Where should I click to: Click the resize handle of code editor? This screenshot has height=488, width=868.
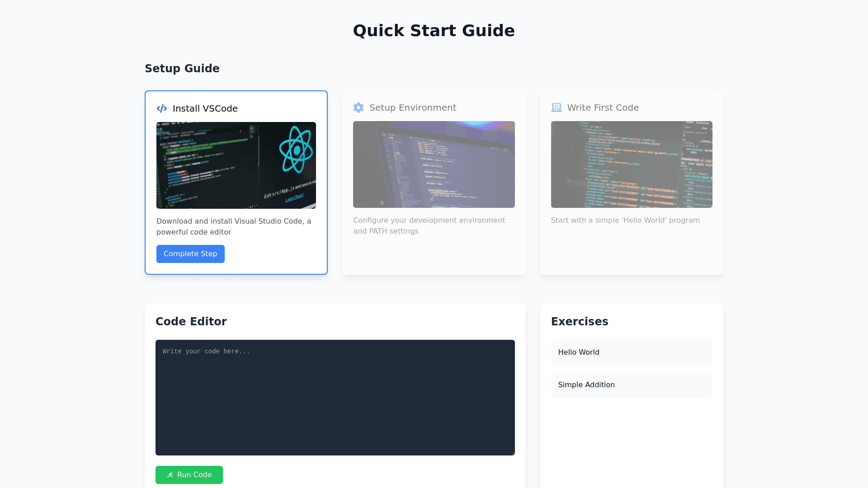point(513,453)
